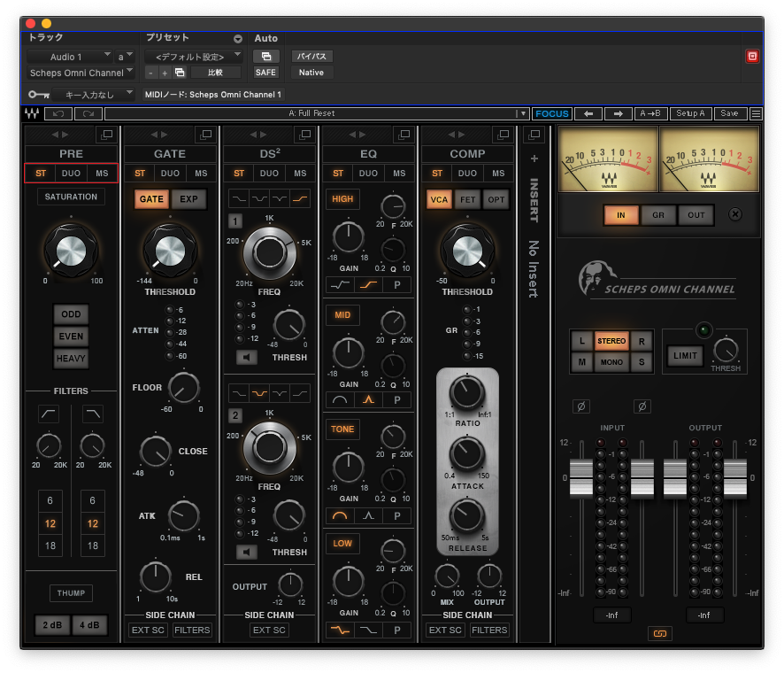
Task: Open the Audio 1 track dropdown
Action: 70,57
